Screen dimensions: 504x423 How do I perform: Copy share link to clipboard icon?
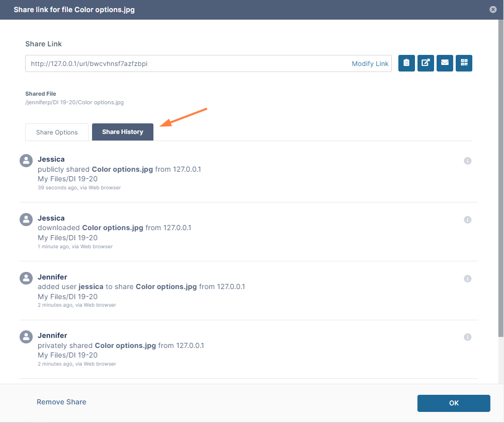pos(406,63)
